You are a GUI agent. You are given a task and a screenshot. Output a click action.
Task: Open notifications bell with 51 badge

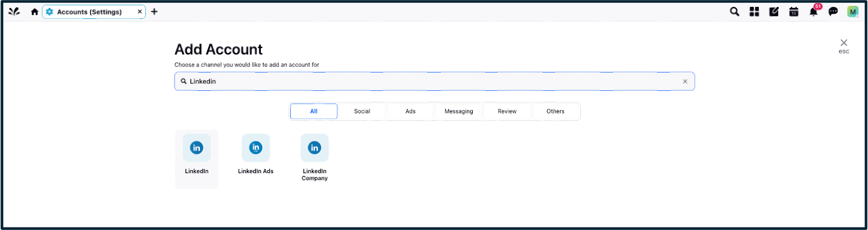click(x=813, y=12)
